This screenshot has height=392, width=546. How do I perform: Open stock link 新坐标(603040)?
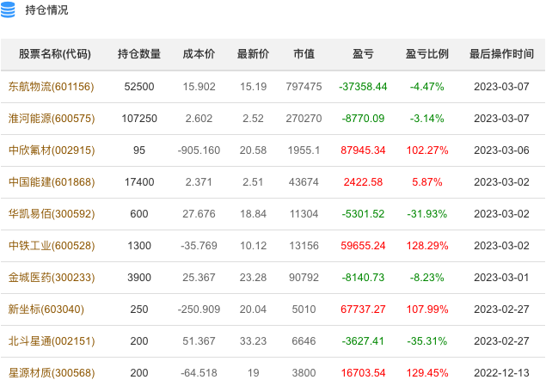[x=46, y=309]
